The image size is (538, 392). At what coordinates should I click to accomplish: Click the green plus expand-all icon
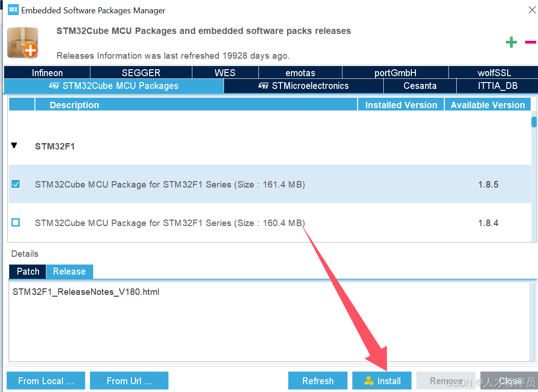click(x=511, y=42)
